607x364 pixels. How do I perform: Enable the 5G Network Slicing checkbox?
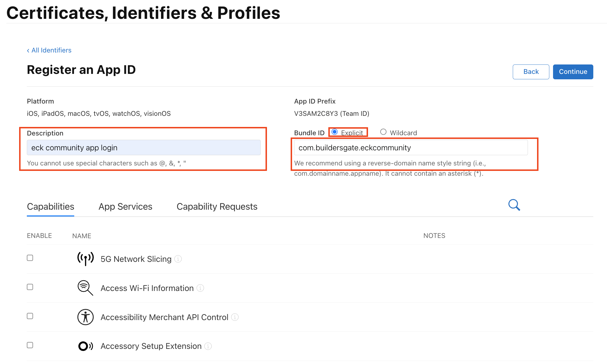tap(30, 258)
